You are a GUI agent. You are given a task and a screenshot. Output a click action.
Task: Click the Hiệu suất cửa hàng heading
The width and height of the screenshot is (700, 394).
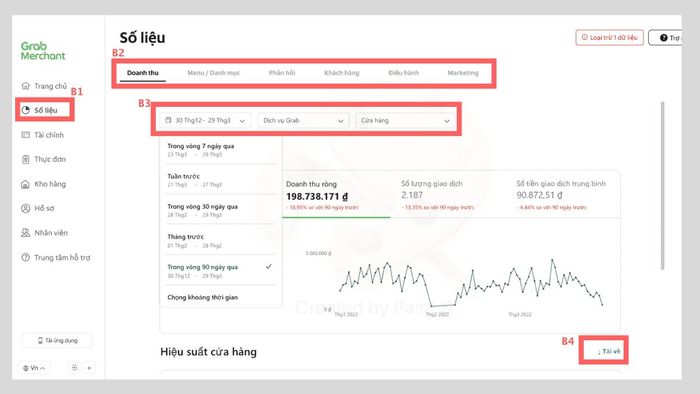click(208, 352)
